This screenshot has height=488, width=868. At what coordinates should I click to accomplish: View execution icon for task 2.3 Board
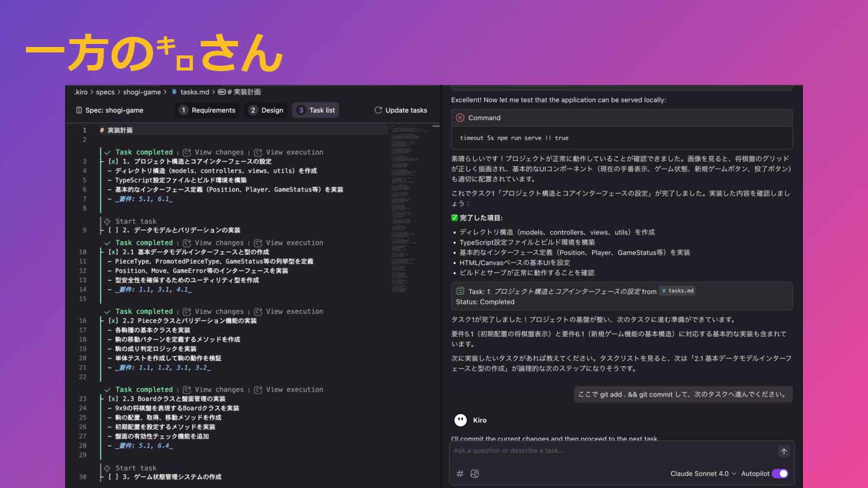click(x=258, y=390)
